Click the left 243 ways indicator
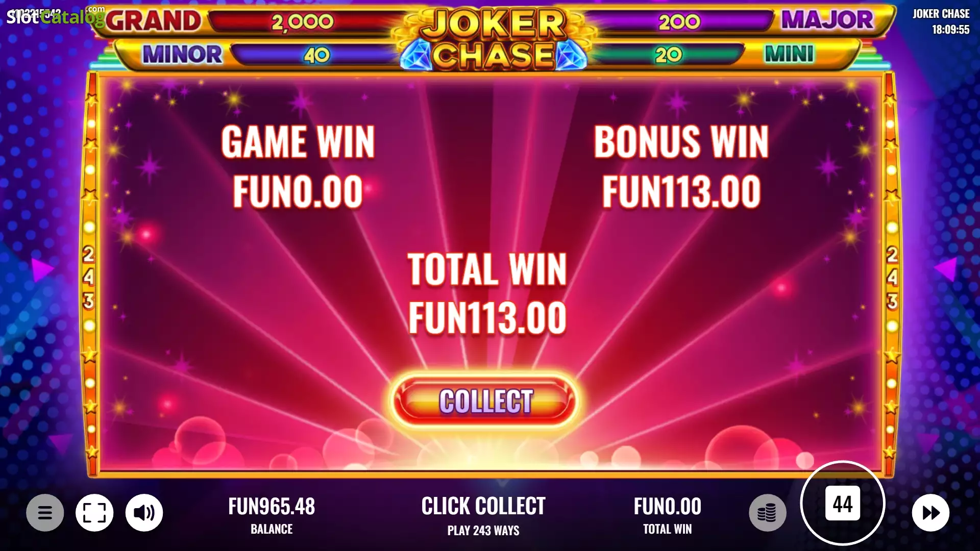This screenshot has width=980, height=551. [88, 278]
